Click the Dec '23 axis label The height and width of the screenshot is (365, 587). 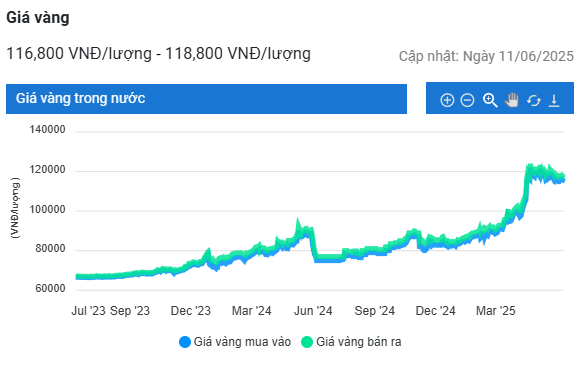191,311
